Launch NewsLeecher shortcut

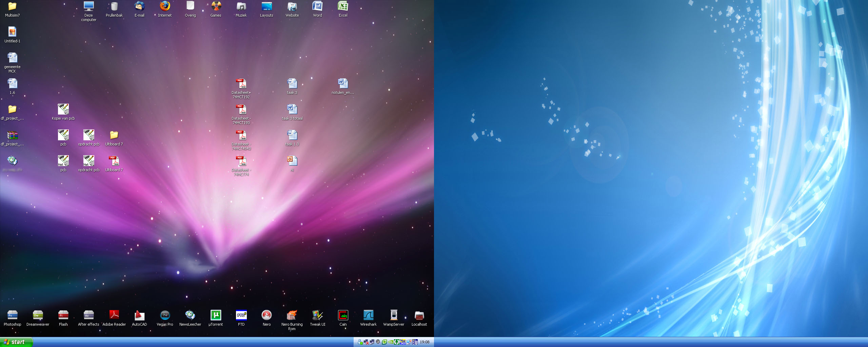coord(190,318)
